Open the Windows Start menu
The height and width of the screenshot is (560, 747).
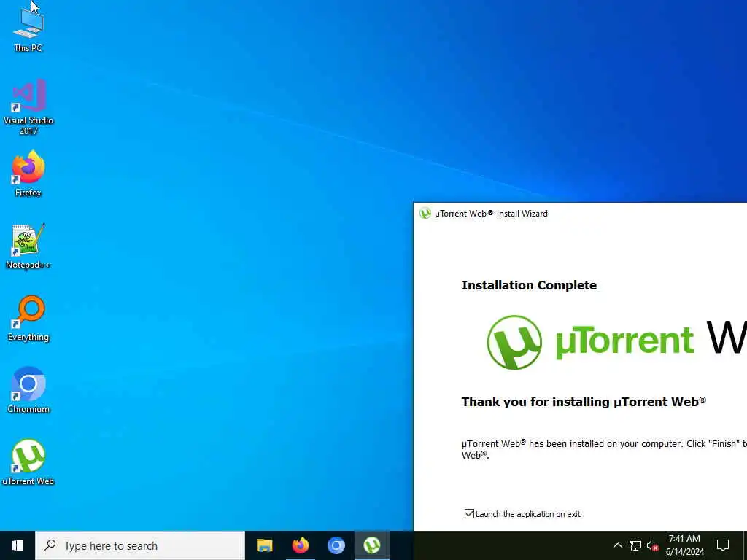(18, 545)
